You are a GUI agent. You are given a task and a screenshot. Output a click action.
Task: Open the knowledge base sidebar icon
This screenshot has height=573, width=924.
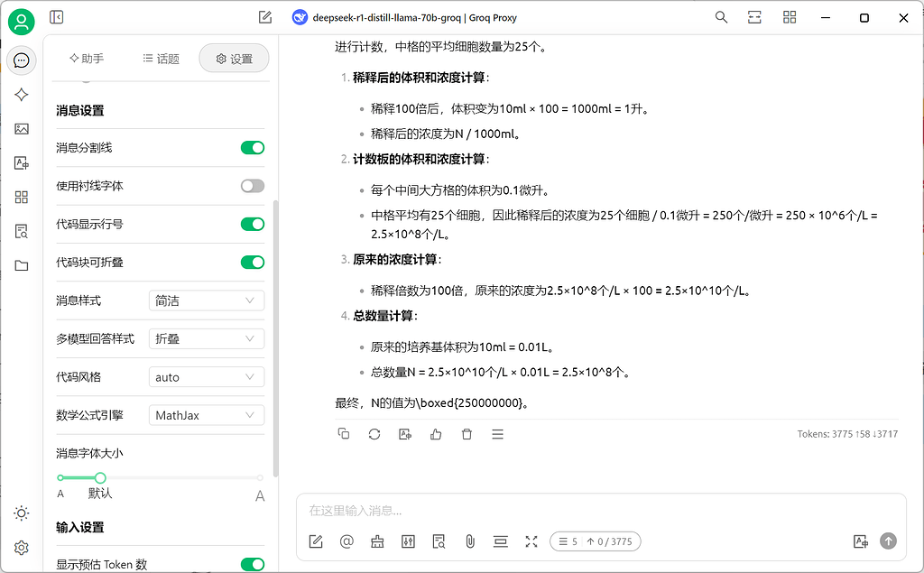click(22, 231)
